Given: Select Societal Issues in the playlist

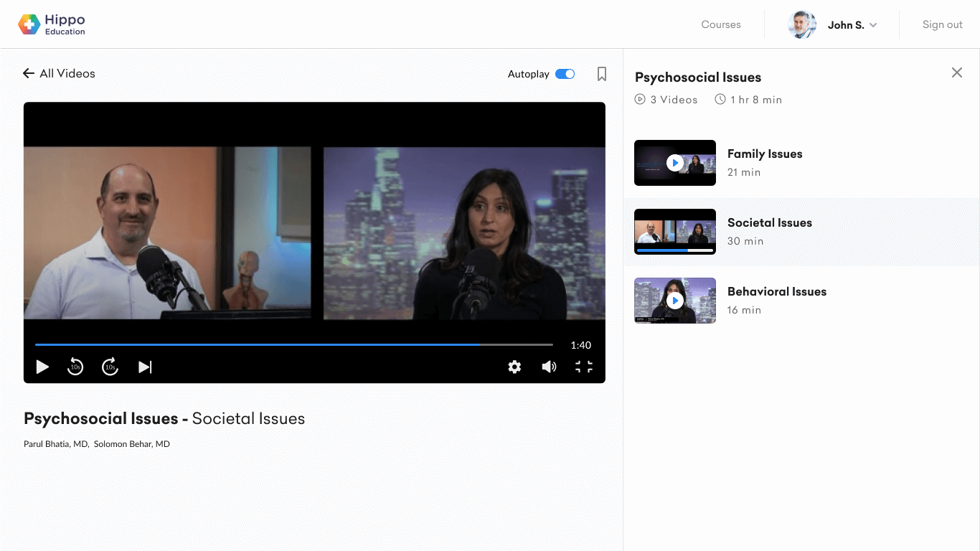Looking at the screenshot, I should [x=769, y=223].
